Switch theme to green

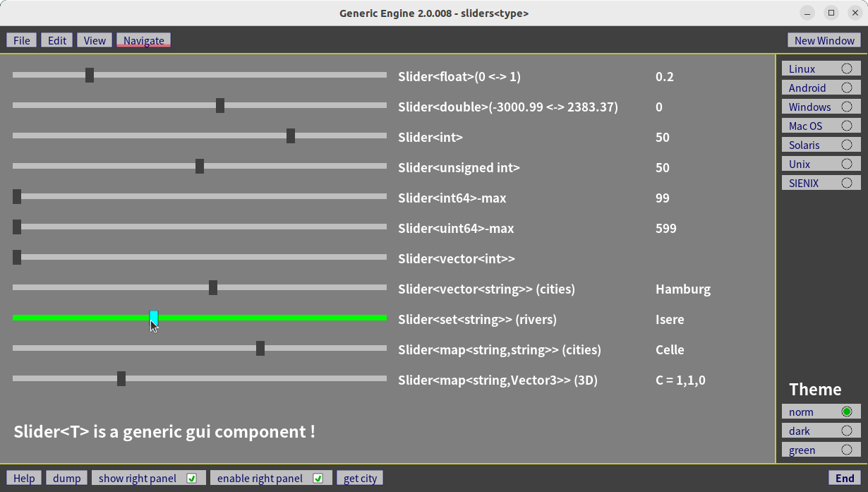click(x=846, y=450)
